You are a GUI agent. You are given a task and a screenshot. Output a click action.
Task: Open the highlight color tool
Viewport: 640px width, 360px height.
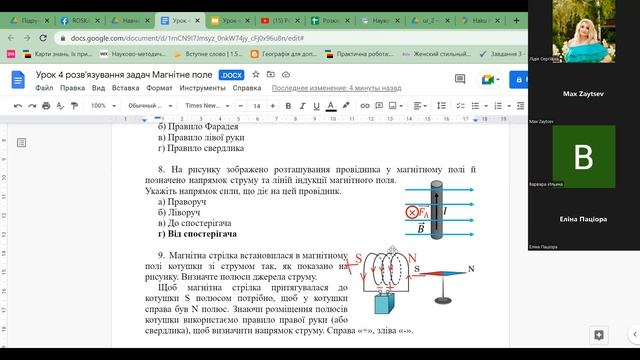(x=346, y=105)
